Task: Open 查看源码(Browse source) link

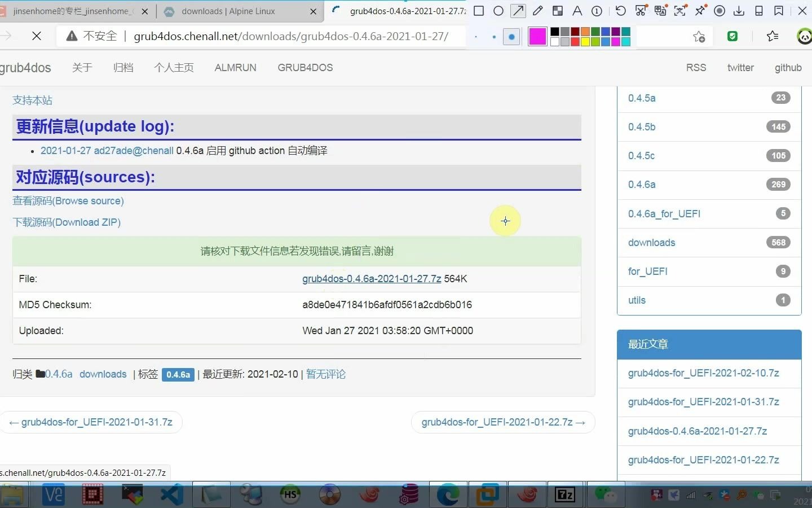Action: tap(68, 201)
